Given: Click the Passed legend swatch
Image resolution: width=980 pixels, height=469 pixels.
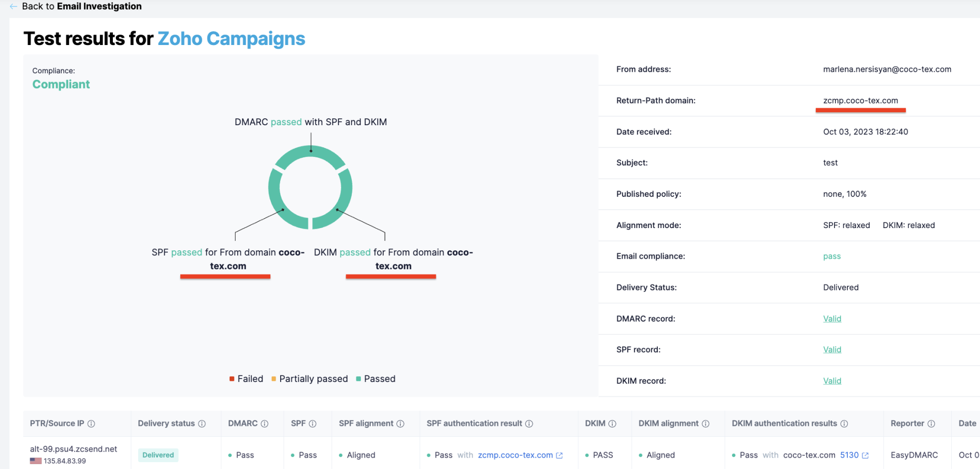Looking at the screenshot, I should click(x=358, y=379).
